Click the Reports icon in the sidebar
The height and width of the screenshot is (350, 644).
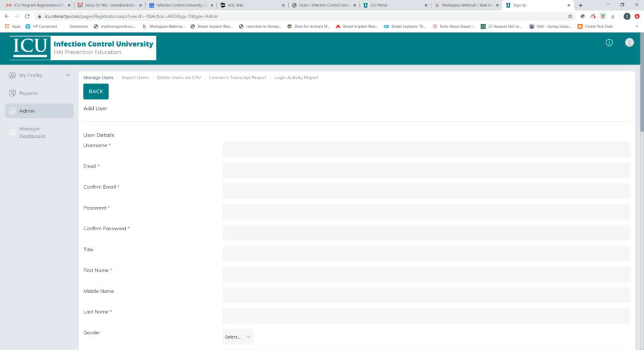[x=13, y=93]
